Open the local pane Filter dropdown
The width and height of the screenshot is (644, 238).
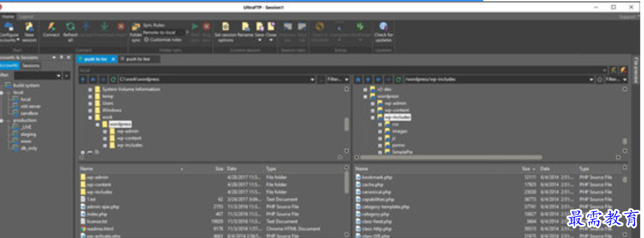tap(347, 79)
